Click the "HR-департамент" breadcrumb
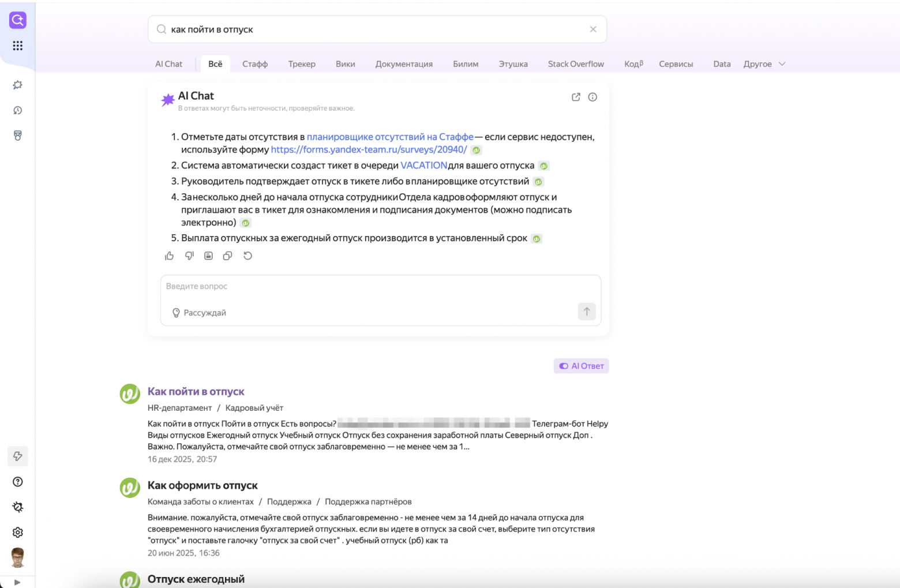 [x=180, y=408]
